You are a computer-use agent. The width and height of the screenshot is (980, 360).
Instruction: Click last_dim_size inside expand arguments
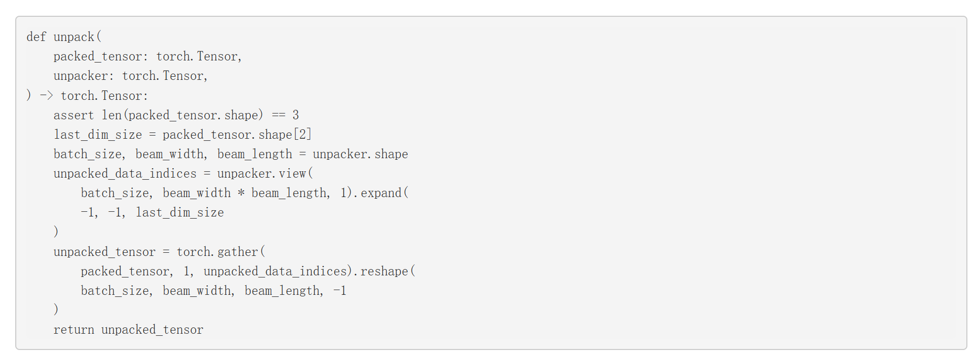click(180, 213)
